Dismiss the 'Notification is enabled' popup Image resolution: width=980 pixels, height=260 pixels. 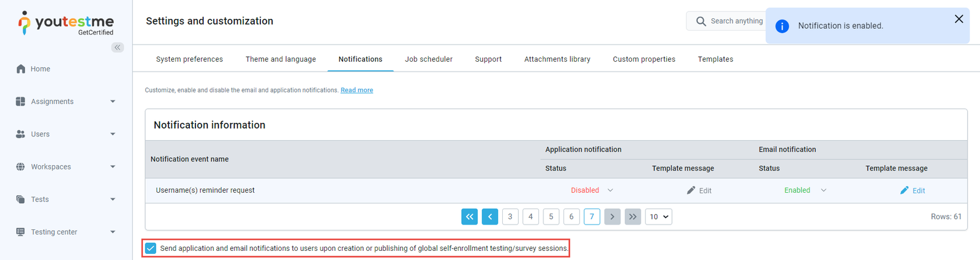click(x=959, y=19)
